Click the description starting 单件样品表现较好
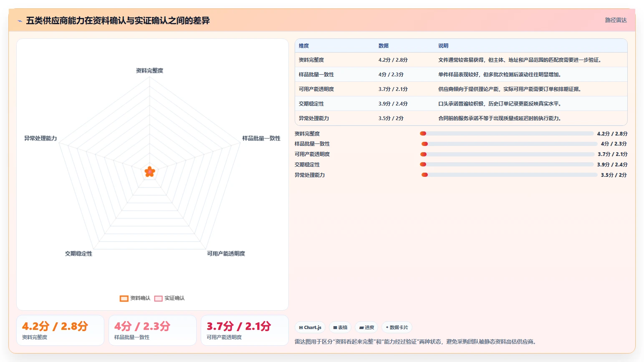This screenshot has width=644, height=362. point(500,75)
